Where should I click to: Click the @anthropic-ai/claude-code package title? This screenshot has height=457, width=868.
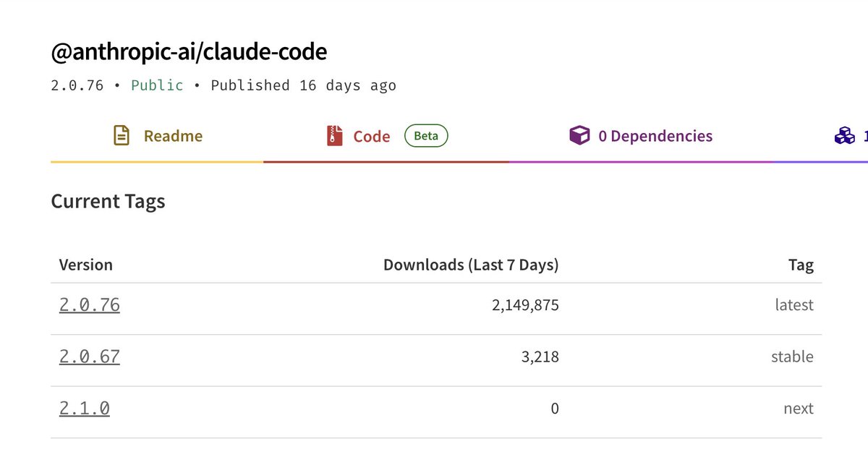pos(189,52)
